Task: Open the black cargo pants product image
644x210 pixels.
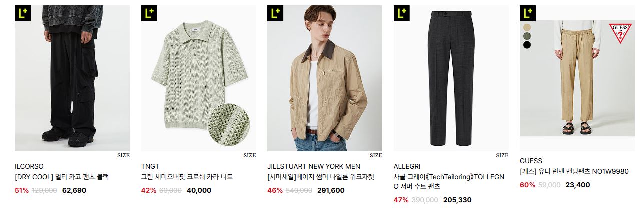Action: (x=72, y=78)
